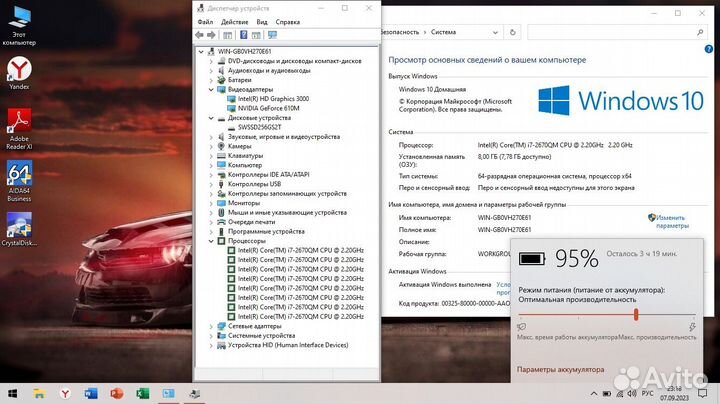Screen dimensions: 720x404
Task: Open the address bar history dropdown
Action: click(x=495, y=33)
